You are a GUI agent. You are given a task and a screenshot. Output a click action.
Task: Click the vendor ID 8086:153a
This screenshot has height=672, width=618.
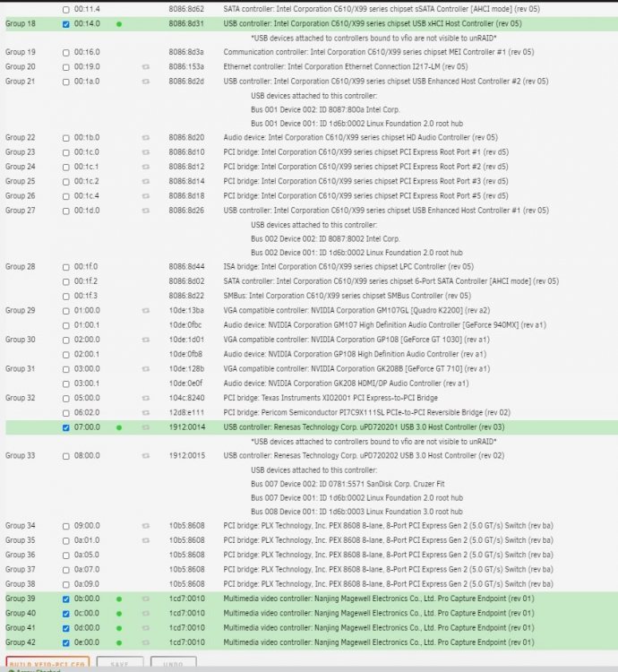[186, 67]
